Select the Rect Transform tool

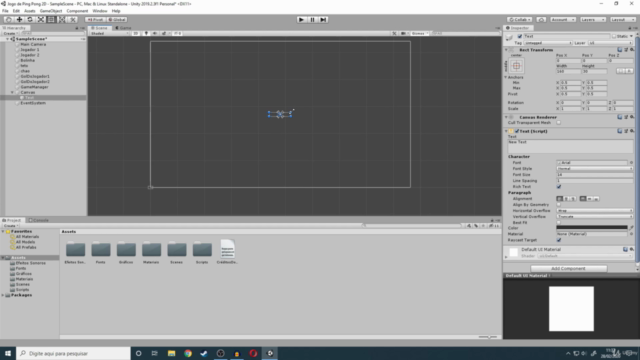[51, 20]
